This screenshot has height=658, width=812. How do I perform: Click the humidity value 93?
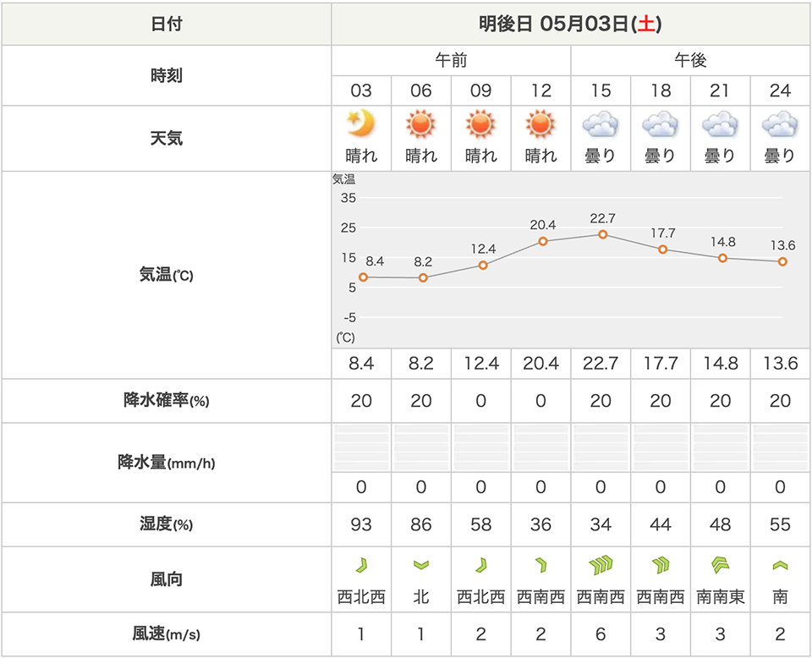click(x=361, y=524)
